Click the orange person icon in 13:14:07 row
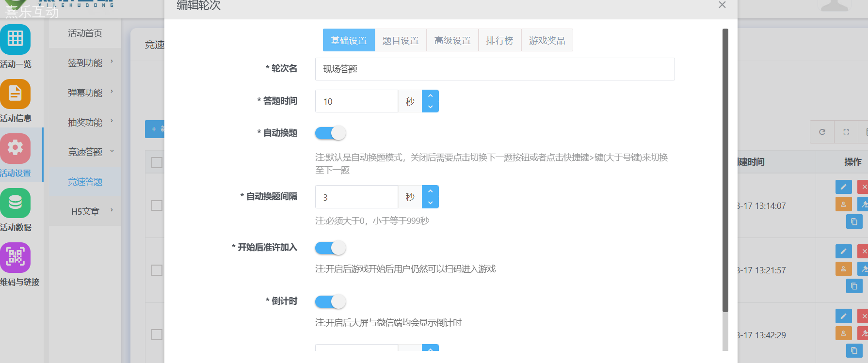 pos(843,204)
